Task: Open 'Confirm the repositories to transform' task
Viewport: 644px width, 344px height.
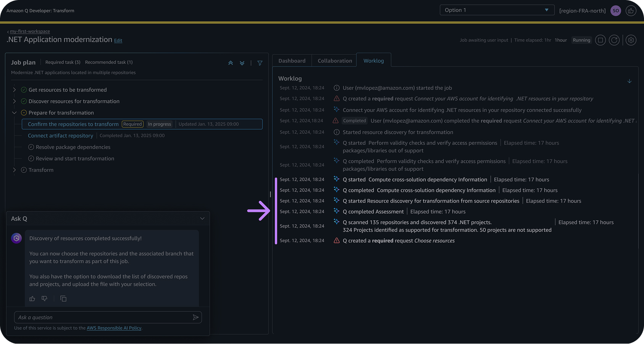Action: 73,124
